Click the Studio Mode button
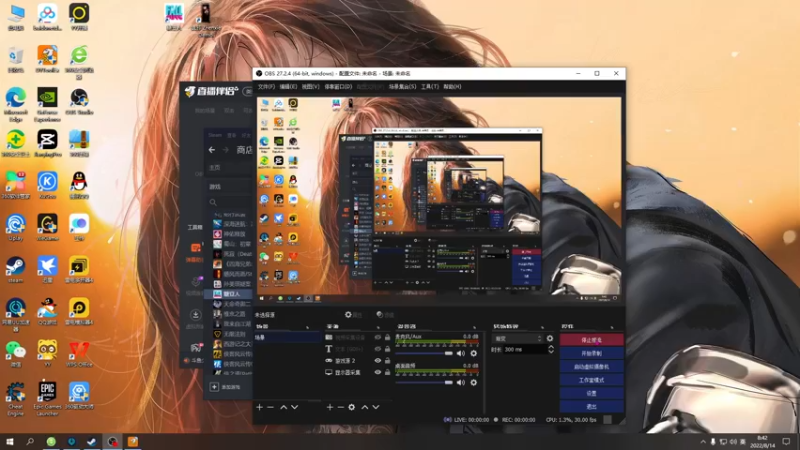Screen dimensions: 800x450 [x=591, y=380]
